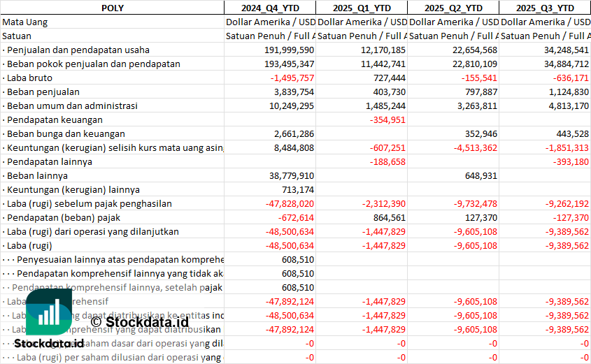The height and width of the screenshot is (364, 591).
Task: Select negative value -9,732,478
Action: pos(476,203)
